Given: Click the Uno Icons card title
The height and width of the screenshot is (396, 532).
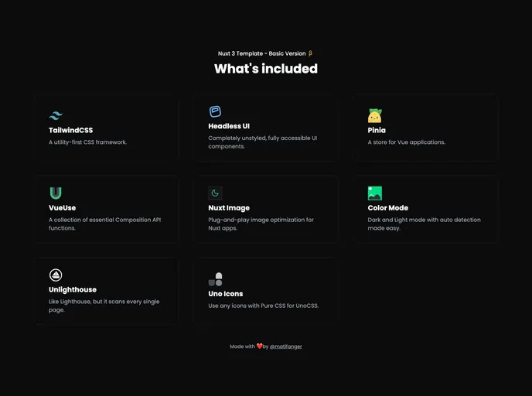Looking at the screenshot, I should tap(226, 294).
